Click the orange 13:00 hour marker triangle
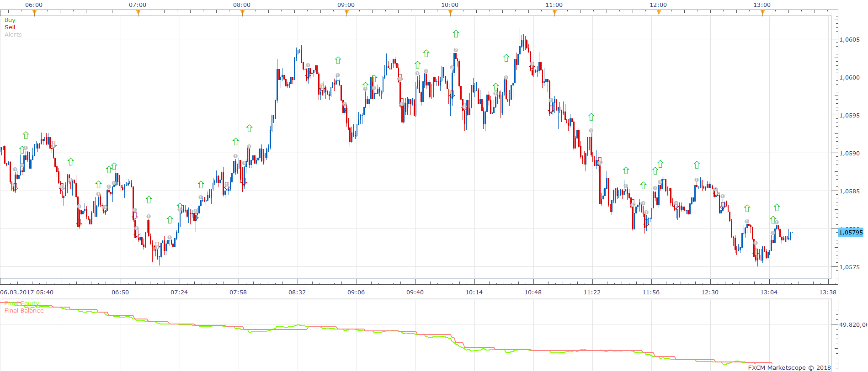Viewport: 868px width, 372px height. click(x=762, y=12)
